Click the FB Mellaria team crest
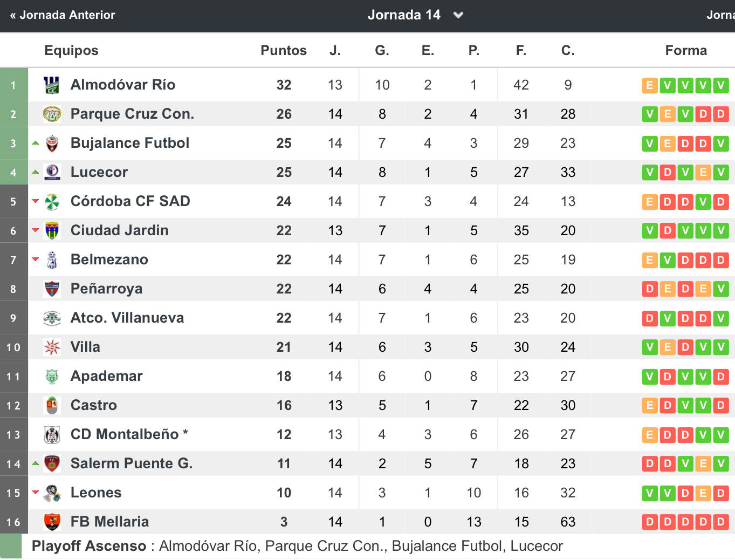This screenshot has width=735, height=560. [52, 522]
